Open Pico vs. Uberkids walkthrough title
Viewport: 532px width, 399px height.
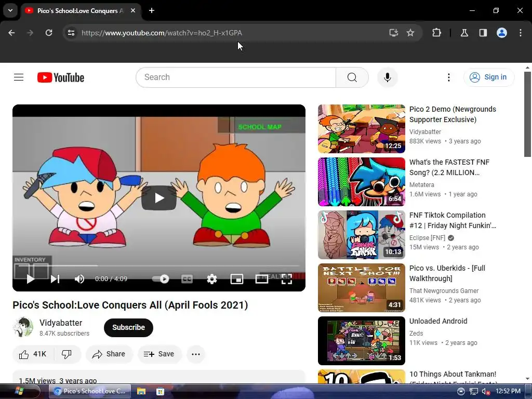click(x=447, y=273)
